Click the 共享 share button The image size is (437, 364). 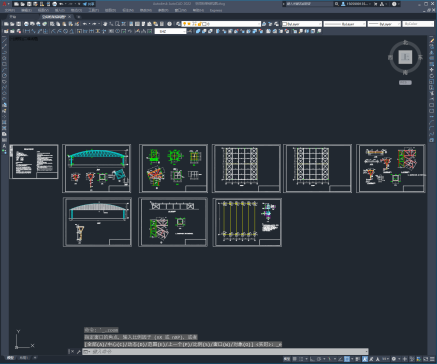89,4
